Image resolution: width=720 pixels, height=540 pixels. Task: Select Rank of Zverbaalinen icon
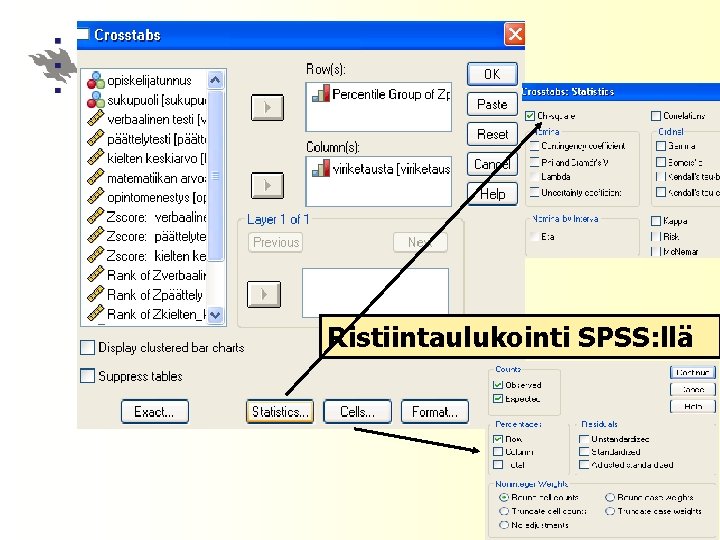pos(96,275)
